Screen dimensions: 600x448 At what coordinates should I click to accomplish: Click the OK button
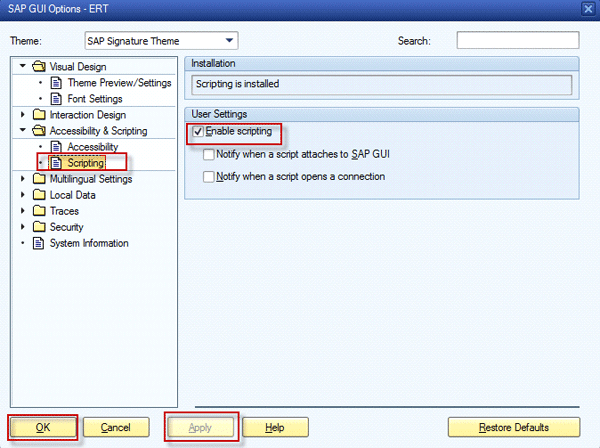pos(43,427)
